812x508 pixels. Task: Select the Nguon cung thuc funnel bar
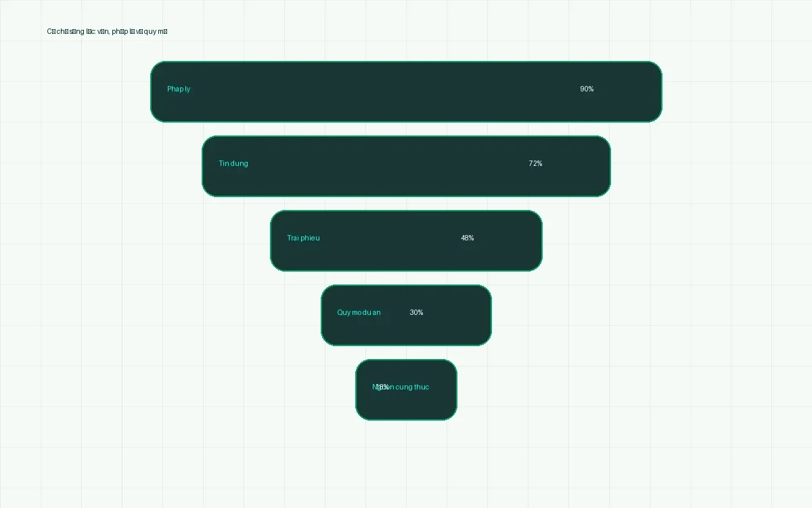tap(406, 389)
